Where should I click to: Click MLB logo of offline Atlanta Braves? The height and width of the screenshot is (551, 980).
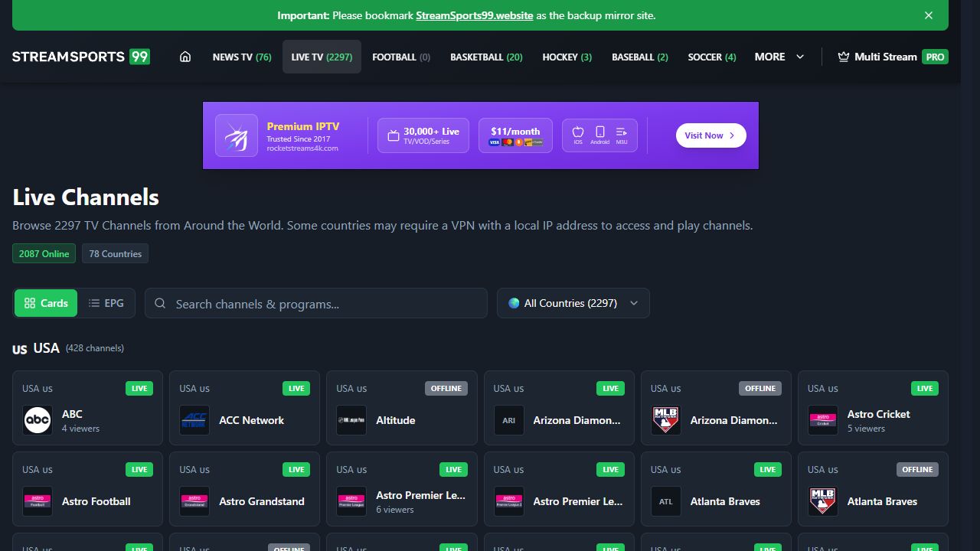click(x=823, y=501)
